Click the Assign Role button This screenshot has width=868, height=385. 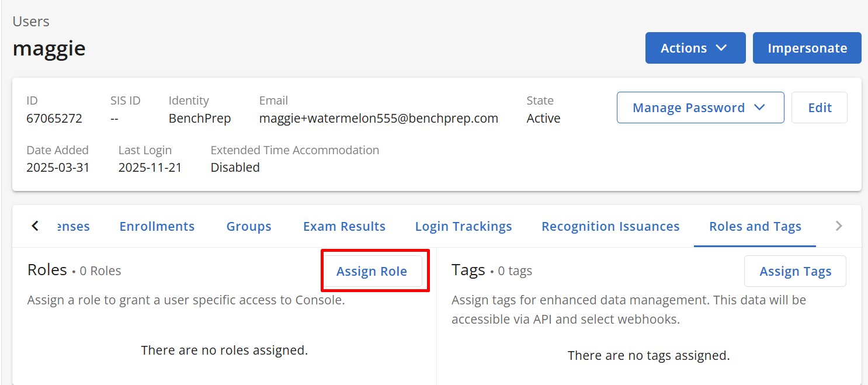tap(371, 271)
